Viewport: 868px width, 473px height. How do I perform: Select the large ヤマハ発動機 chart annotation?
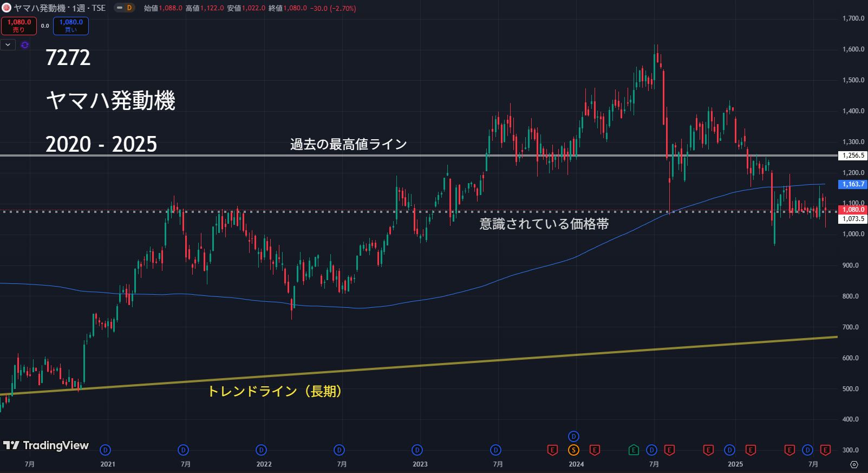(110, 100)
